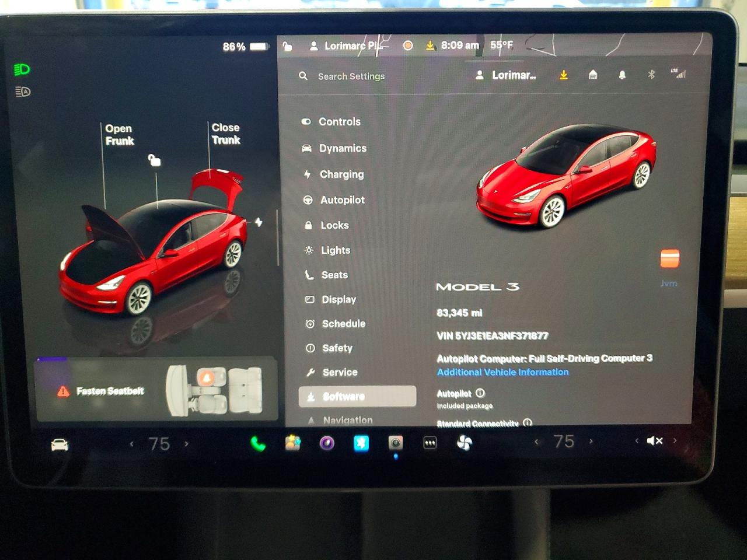The image size is (747, 560).
Task: Tap the auto high beam icon
Action: point(22,92)
